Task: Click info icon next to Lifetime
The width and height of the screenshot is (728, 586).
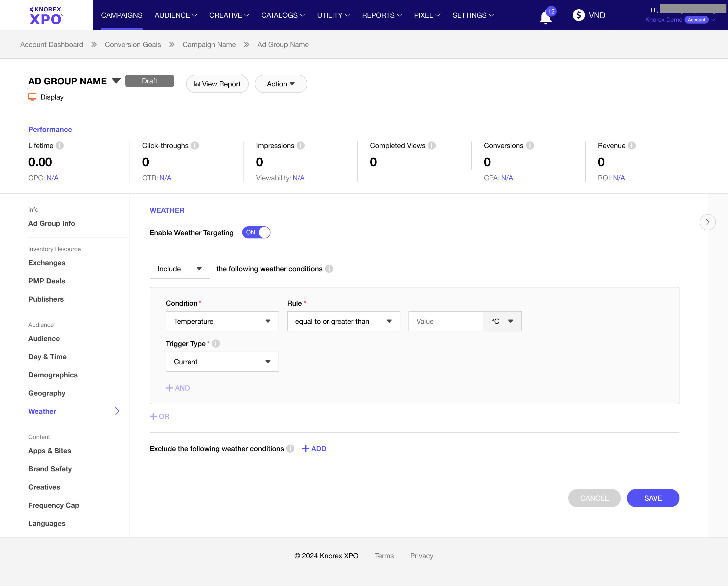Action: 60,145
